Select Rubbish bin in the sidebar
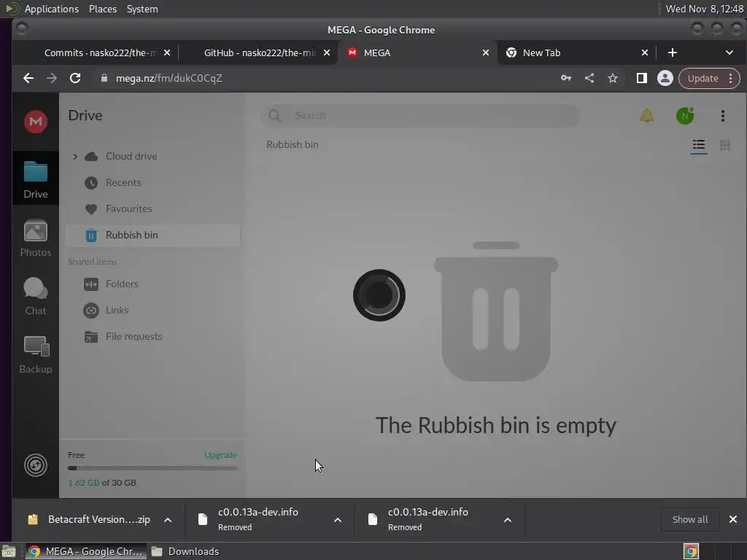747x560 pixels. (152, 236)
